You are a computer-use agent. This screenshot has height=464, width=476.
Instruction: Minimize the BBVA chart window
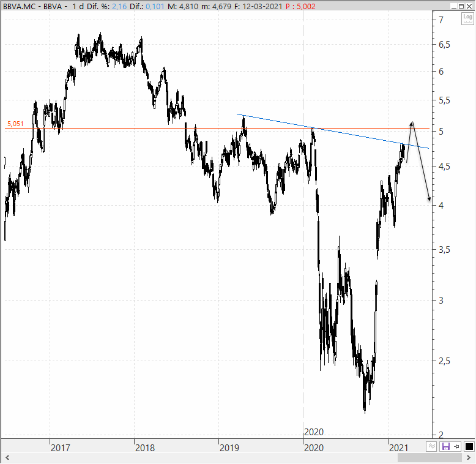click(454, 6)
